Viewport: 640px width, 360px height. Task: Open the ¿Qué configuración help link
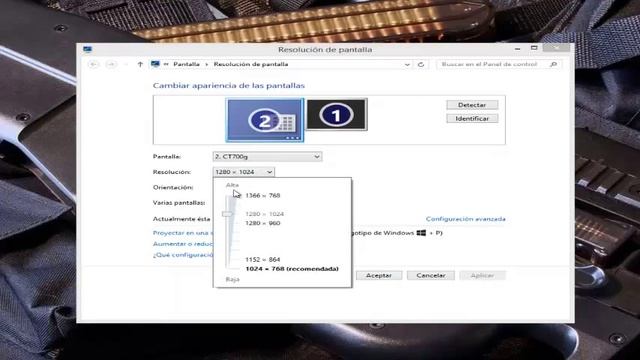click(x=183, y=255)
